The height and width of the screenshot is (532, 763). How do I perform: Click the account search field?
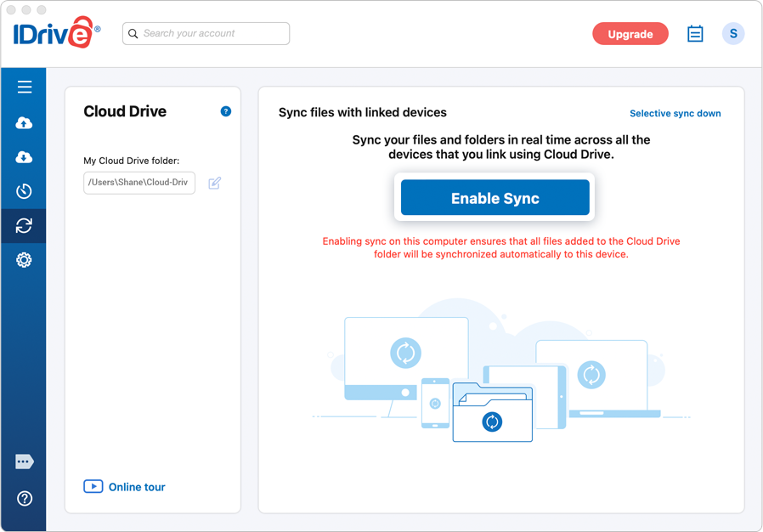click(206, 33)
